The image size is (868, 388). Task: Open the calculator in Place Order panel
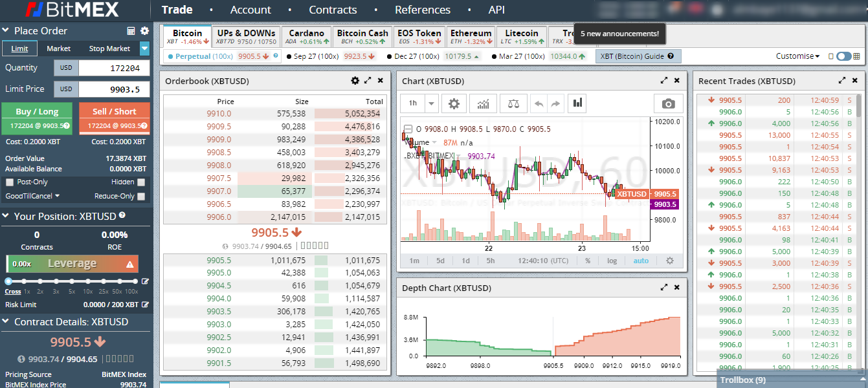[x=131, y=31]
